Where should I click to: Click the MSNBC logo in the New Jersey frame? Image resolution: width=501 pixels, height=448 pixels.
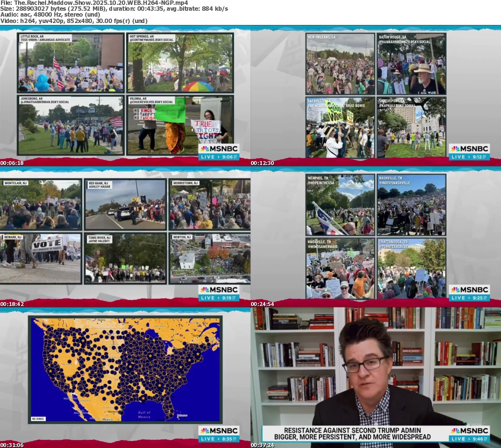[219, 290]
